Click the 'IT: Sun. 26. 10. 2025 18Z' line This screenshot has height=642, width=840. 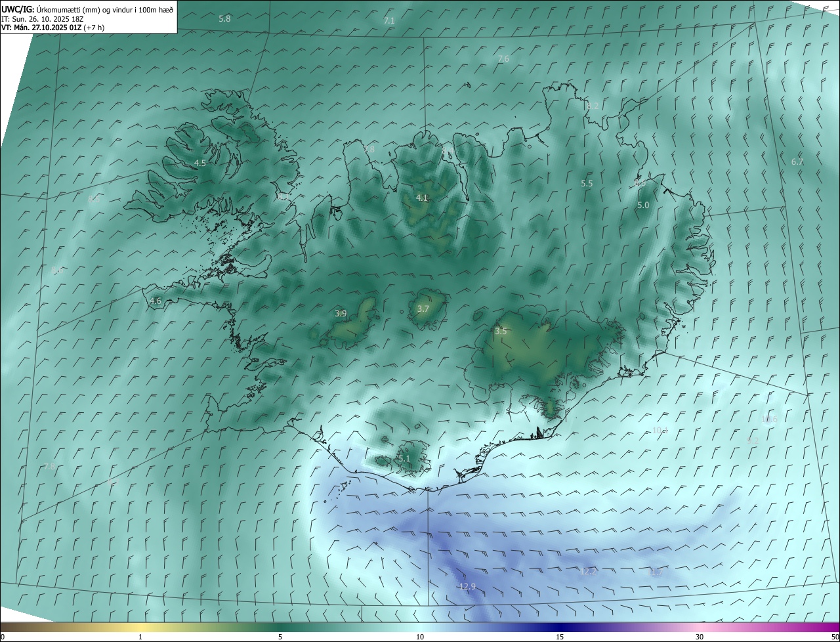[x=43, y=18]
